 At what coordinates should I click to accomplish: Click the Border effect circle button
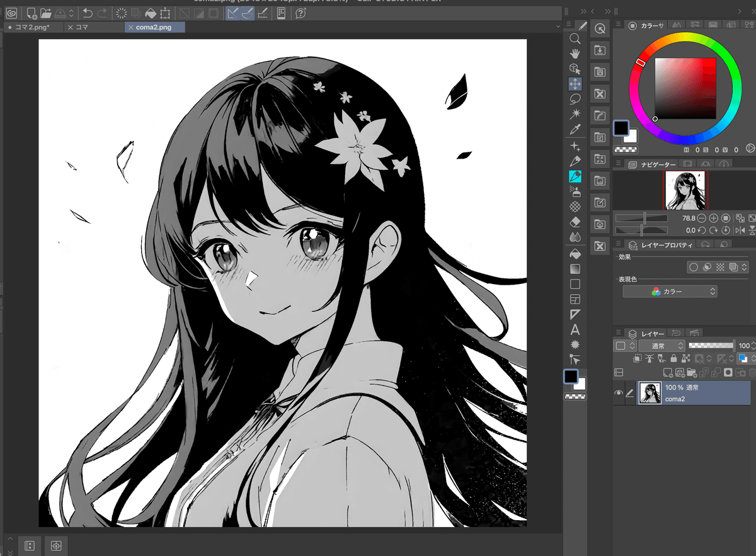[694, 267]
